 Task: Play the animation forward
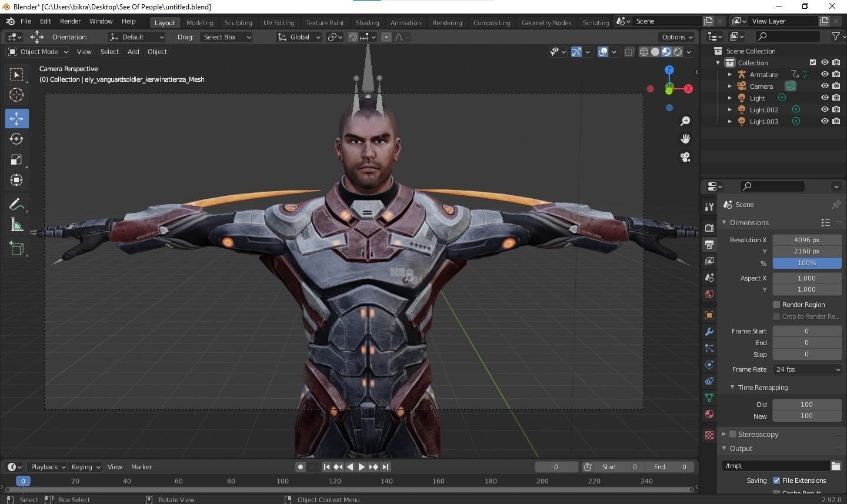pos(361,467)
